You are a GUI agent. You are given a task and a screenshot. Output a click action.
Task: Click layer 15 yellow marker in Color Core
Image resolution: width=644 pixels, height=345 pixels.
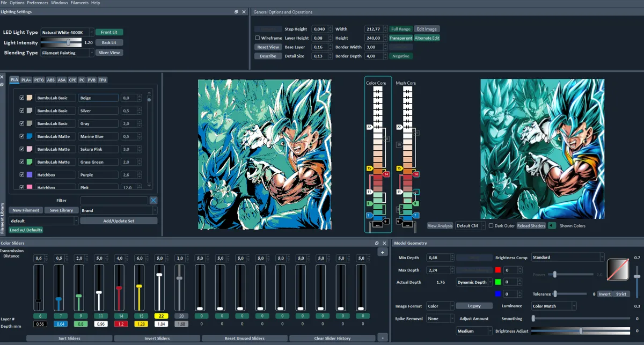369,168
